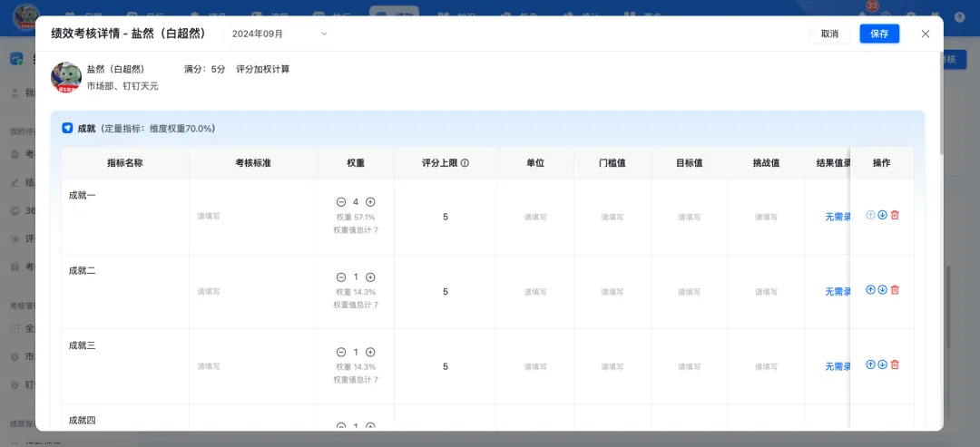This screenshot has height=447, width=980.
Task: Move 成就三 up with the up arrow
Action: (870, 364)
